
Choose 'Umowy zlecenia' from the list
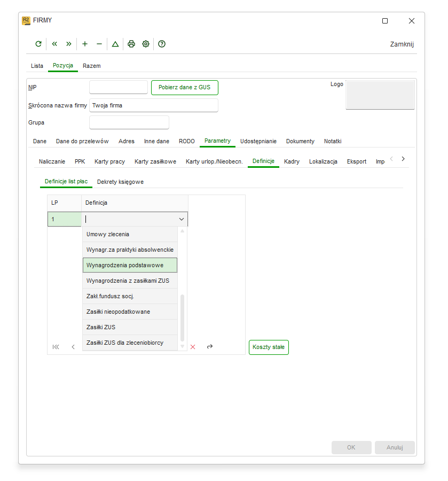point(130,235)
